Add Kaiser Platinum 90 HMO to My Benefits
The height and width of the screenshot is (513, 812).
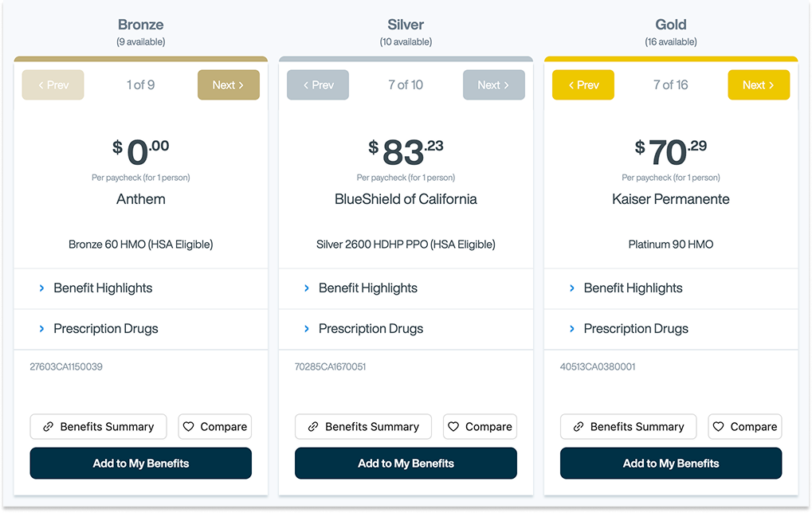coord(671,464)
